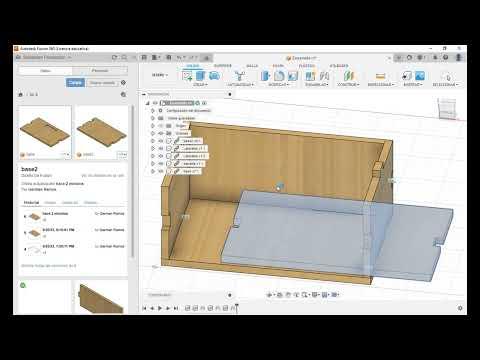Toggle the data panel grid icon
This screenshot has height=360, width=480.
tap(144, 57)
